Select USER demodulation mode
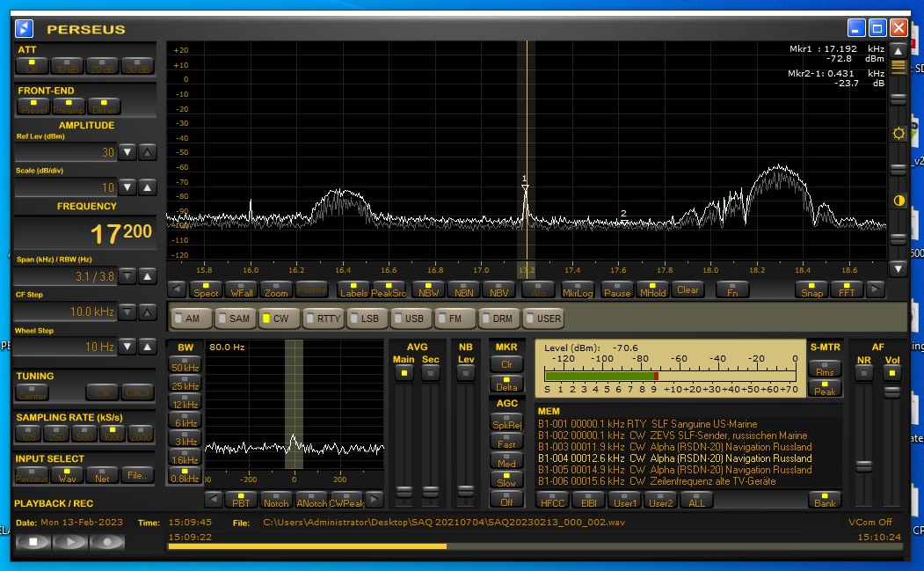 tap(543, 318)
